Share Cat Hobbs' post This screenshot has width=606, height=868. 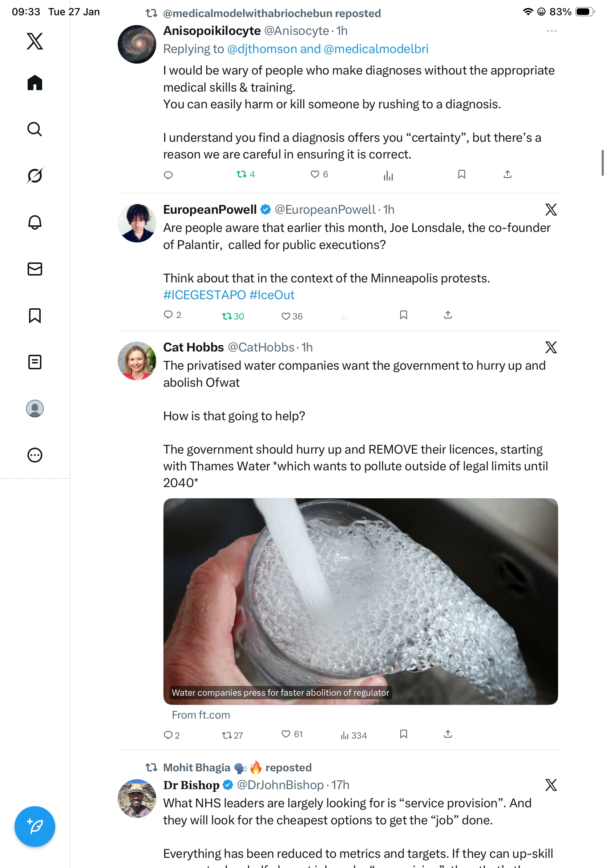tap(448, 734)
